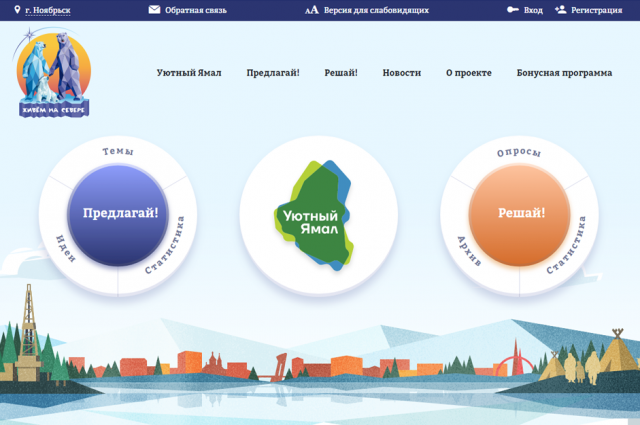Open the Вход login link
Screen dimensions: 640x425
click(533, 10)
